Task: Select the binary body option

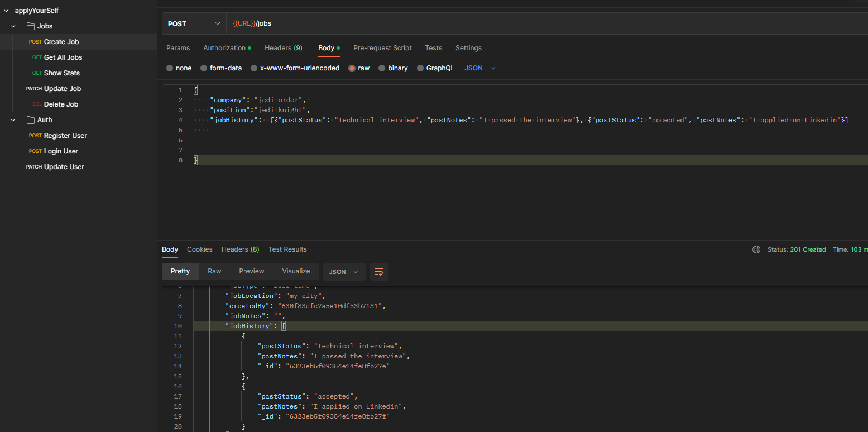Action: 382,68
